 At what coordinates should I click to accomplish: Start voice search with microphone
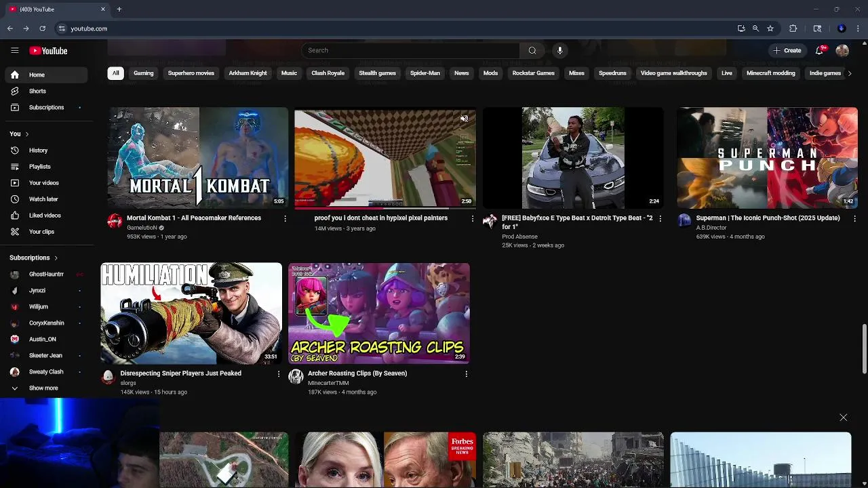[559, 50]
